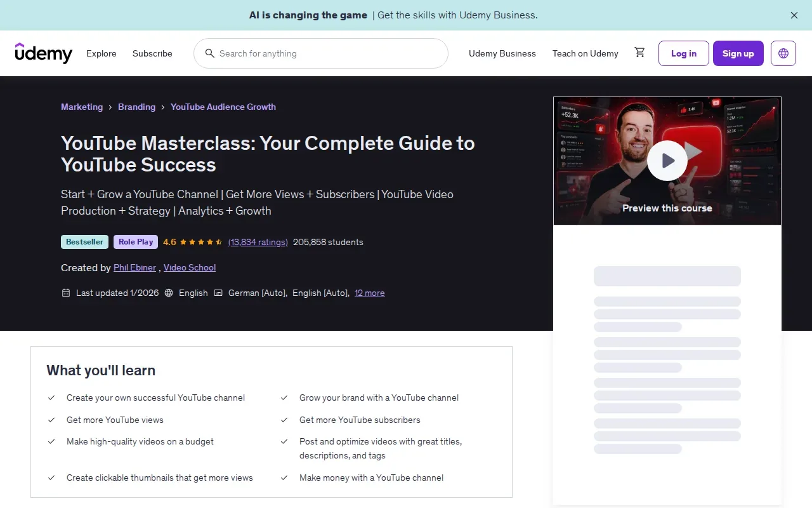Image resolution: width=812 pixels, height=508 pixels.
Task: Click 'Make high-quality videos on a budget'
Action: [x=140, y=441]
